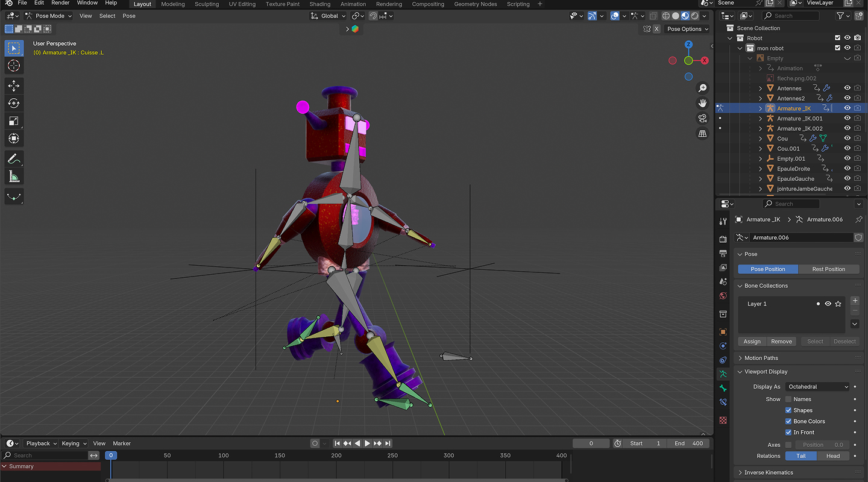The height and width of the screenshot is (482, 868).
Task: Enable the Names checkbox
Action: pos(788,399)
